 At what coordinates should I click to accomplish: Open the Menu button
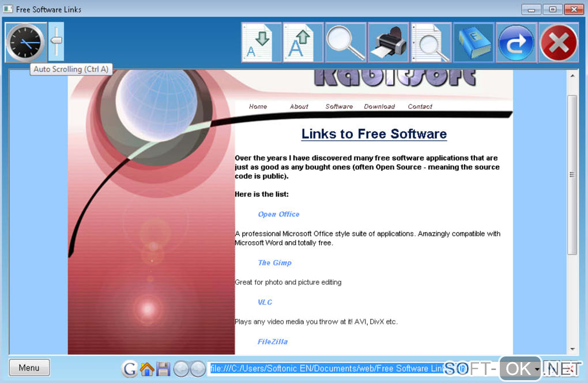coord(29,367)
